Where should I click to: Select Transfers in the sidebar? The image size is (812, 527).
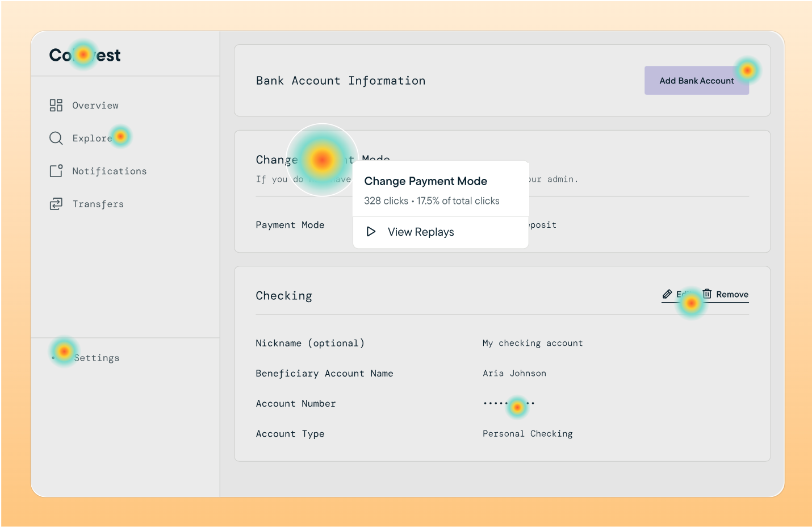coord(98,204)
